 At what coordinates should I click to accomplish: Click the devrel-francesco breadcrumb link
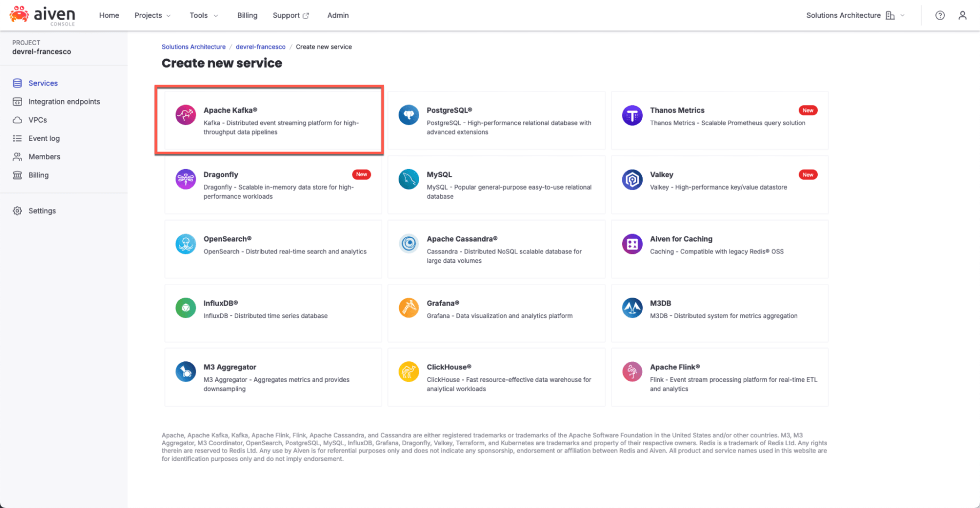(x=261, y=47)
